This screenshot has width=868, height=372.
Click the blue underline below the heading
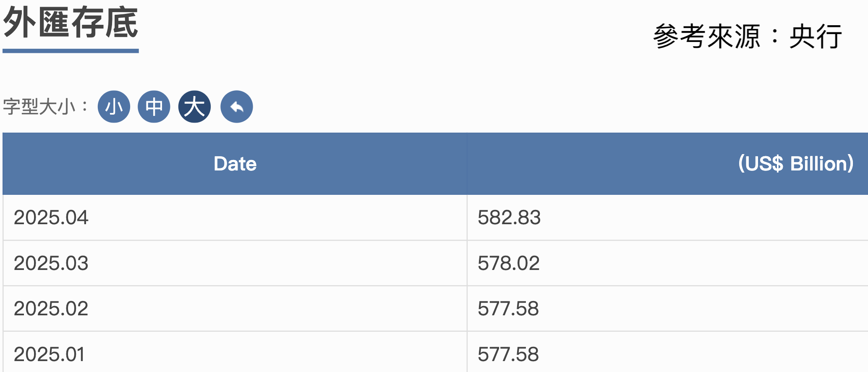pyautogui.click(x=71, y=51)
